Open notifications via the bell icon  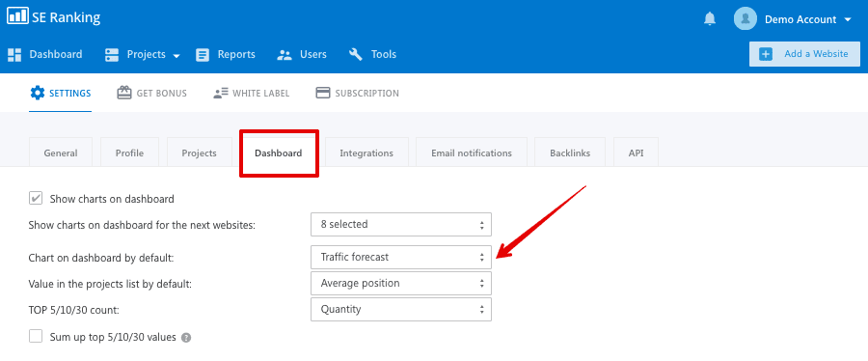[x=709, y=19]
